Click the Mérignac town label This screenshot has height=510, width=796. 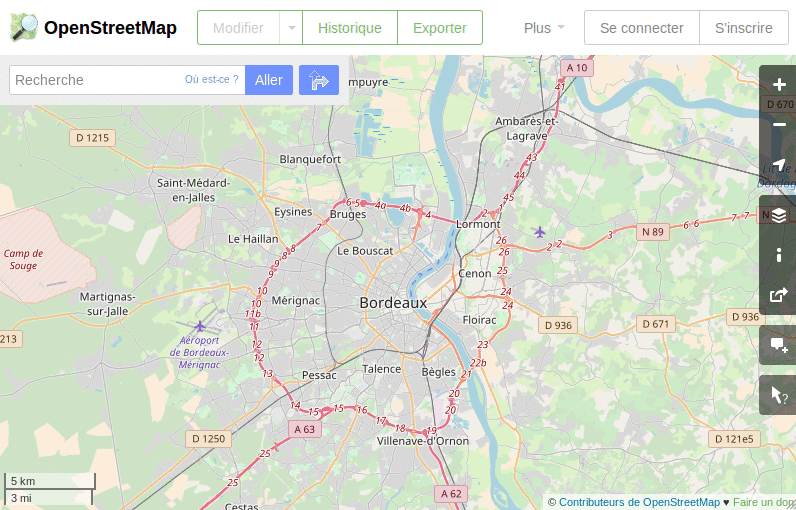coord(295,300)
